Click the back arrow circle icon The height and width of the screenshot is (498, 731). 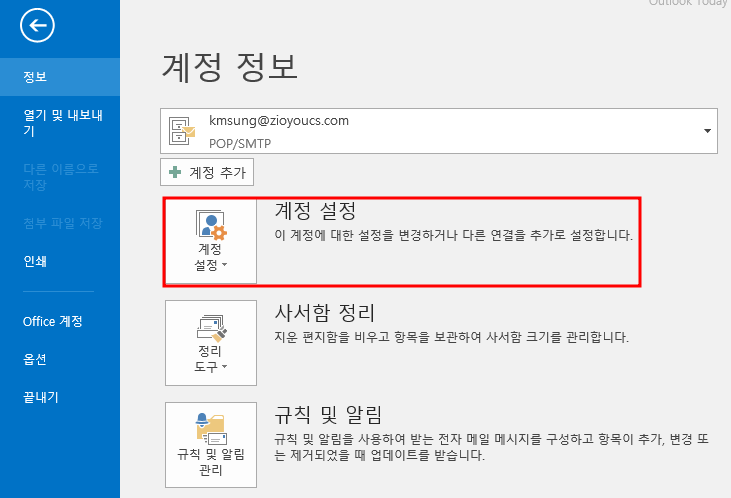click(x=37, y=25)
